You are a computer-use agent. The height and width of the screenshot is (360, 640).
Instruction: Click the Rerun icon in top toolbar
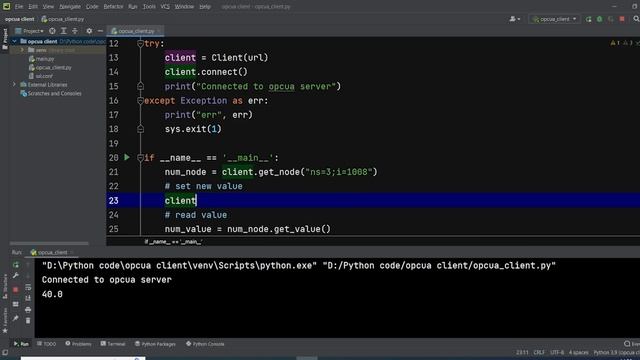[x=588, y=19]
